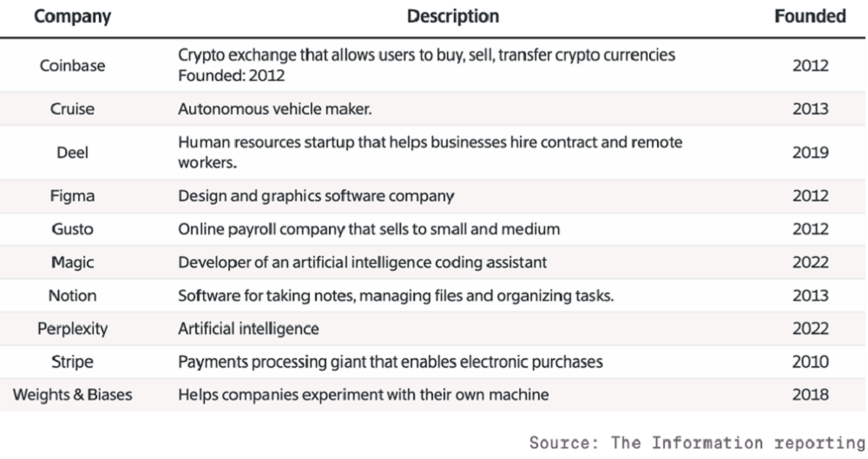Select the Weights & Biases name
Viewport: 868px width, 459px height.
click(72, 395)
